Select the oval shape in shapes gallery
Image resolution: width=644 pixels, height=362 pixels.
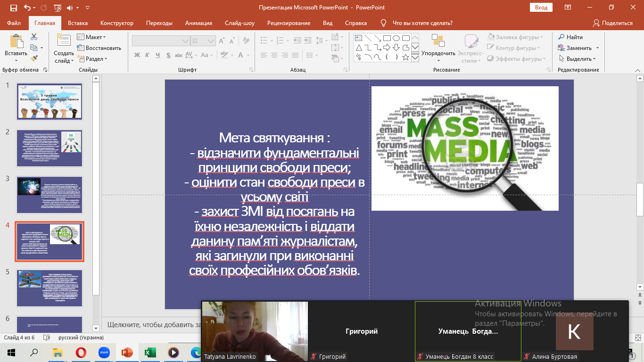[x=396, y=38]
